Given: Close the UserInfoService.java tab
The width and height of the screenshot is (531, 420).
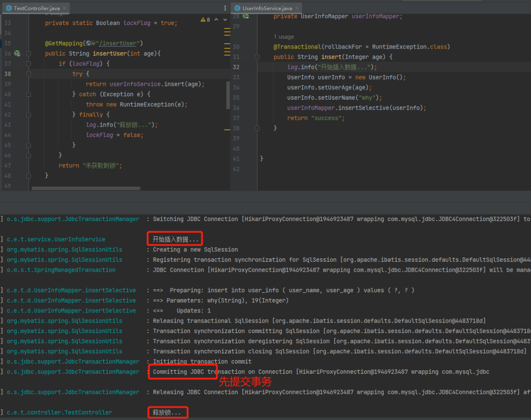Looking at the screenshot, I should point(297,8).
